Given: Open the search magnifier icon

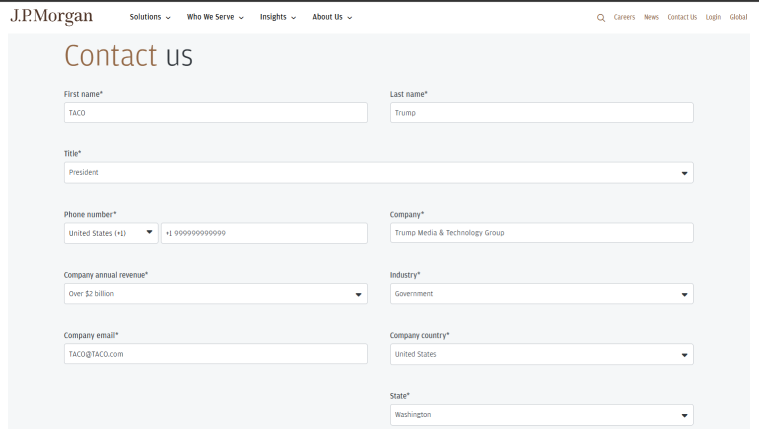Looking at the screenshot, I should (x=601, y=18).
